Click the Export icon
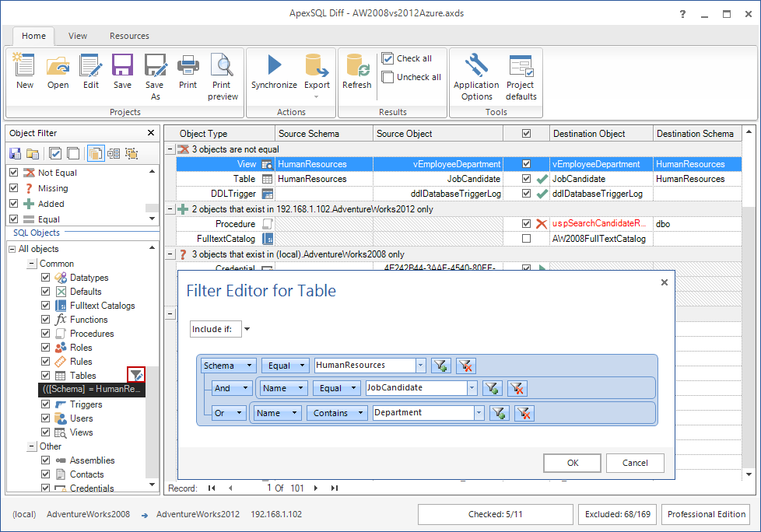The height and width of the screenshot is (532, 761). [x=317, y=65]
